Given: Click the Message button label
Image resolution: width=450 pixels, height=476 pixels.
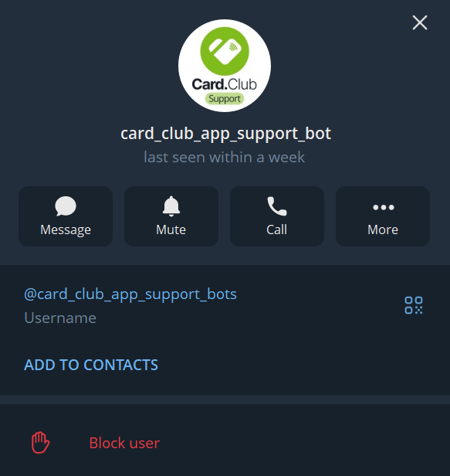Looking at the screenshot, I should pos(66,229).
